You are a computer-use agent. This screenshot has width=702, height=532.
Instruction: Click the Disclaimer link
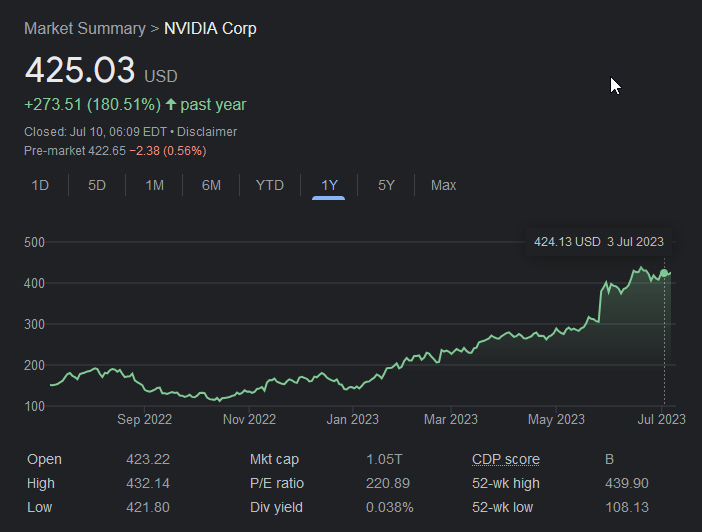207,131
